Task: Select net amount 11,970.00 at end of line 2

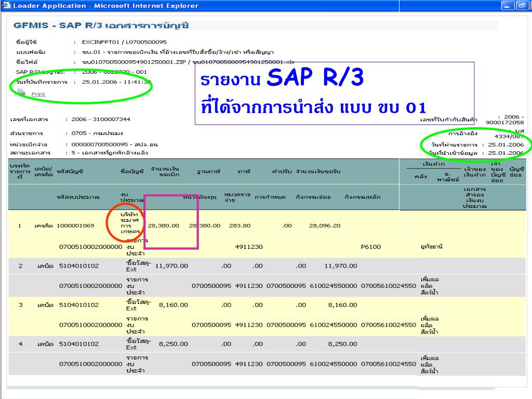Action: [341, 265]
